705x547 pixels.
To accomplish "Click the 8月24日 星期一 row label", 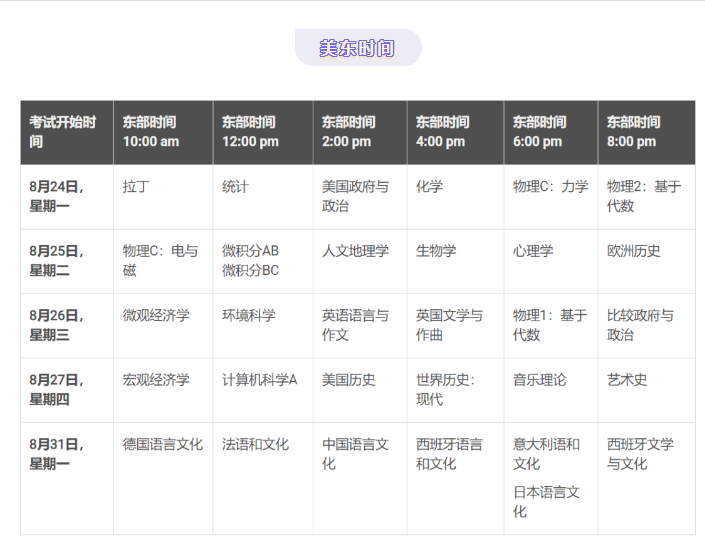I will click(57, 196).
